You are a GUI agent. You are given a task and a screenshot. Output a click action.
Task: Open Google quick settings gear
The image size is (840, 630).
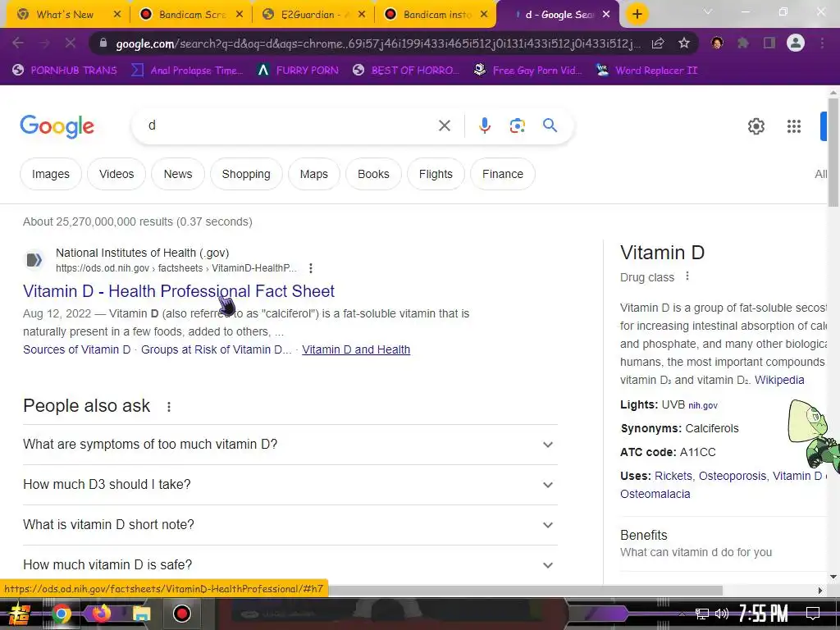coord(756,126)
